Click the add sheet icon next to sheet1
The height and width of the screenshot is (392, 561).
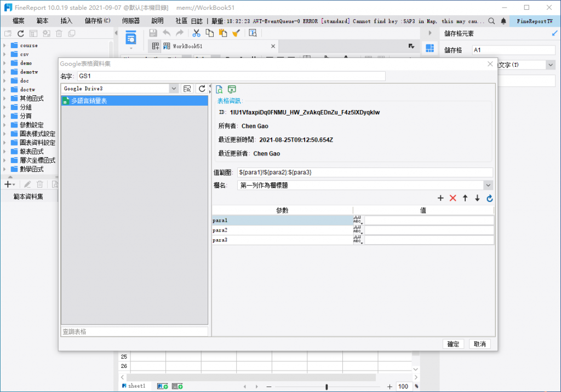click(x=162, y=387)
